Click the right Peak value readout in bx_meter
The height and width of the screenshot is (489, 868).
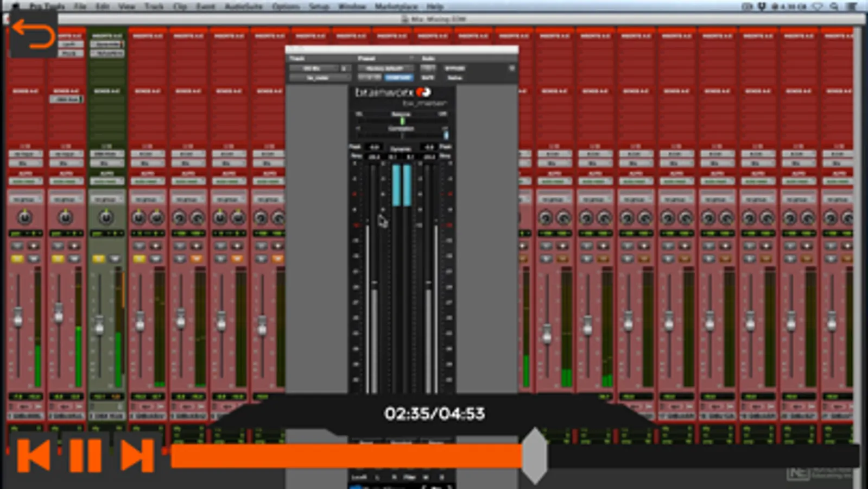click(x=429, y=147)
